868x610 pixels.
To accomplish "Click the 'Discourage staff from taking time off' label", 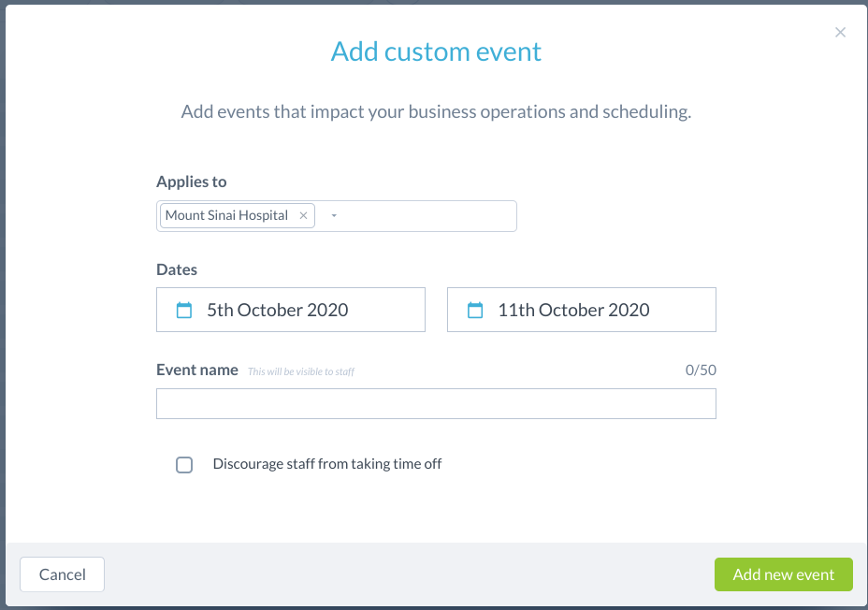I will (x=326, y=463).
